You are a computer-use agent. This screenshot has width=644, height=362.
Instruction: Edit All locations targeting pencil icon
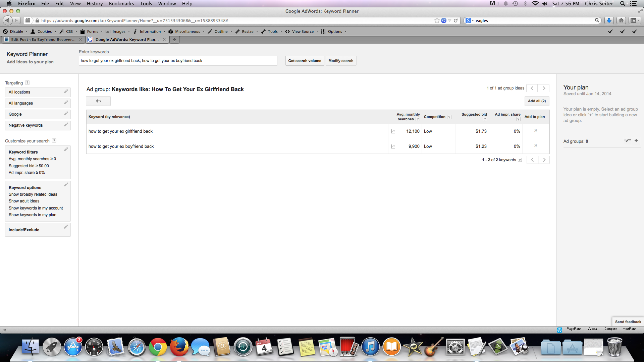pos(66,92)
